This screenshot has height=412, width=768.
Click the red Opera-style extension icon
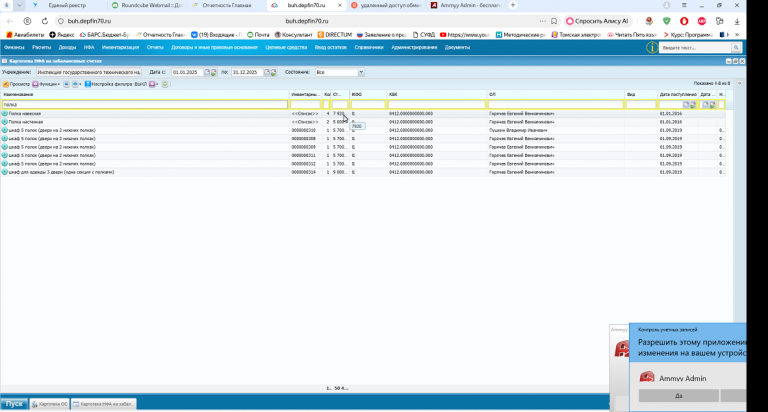pyautogui.click(x=684, y=21)
